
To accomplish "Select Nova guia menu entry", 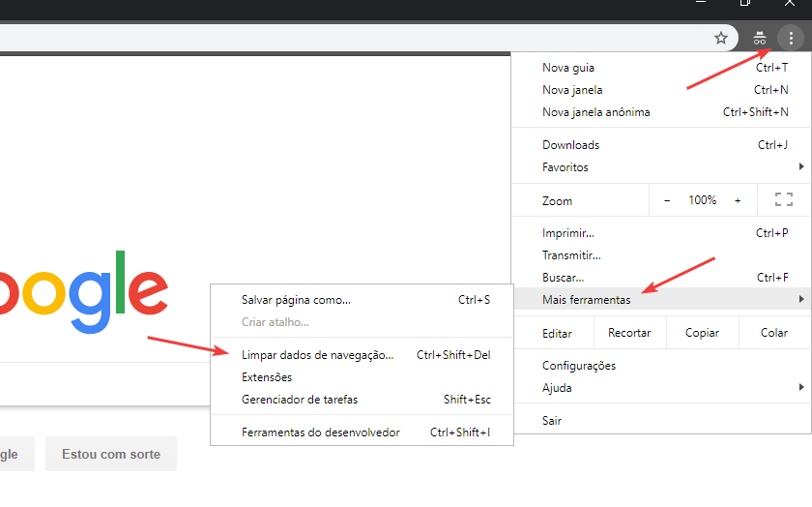I will (x=661, y=68).
